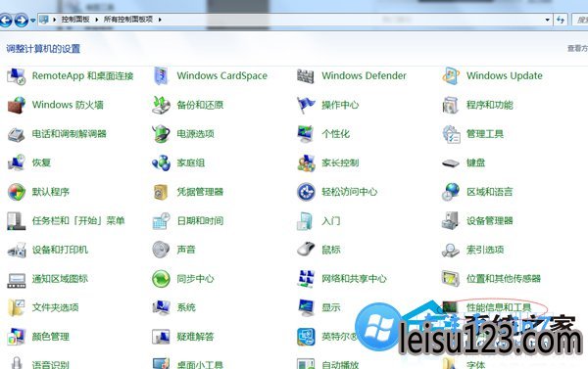Click the 显示 link

click(331, 307)
